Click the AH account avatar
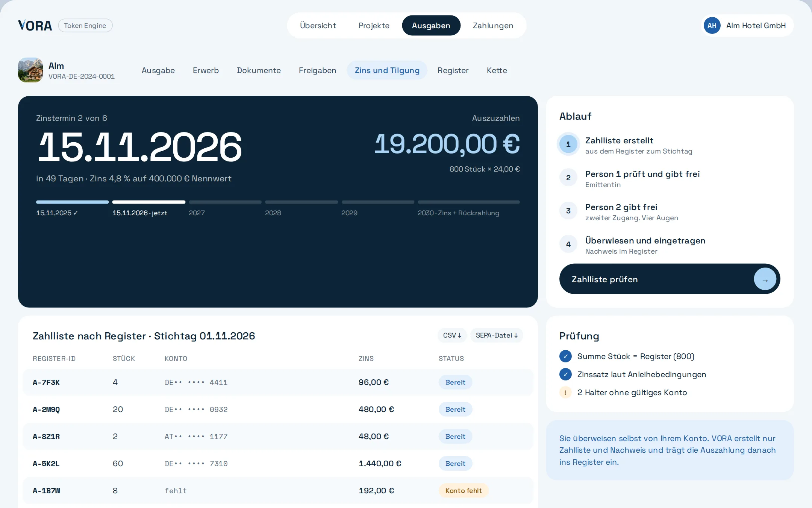Screen dimensions: 812x508 (x=712, y=26)
